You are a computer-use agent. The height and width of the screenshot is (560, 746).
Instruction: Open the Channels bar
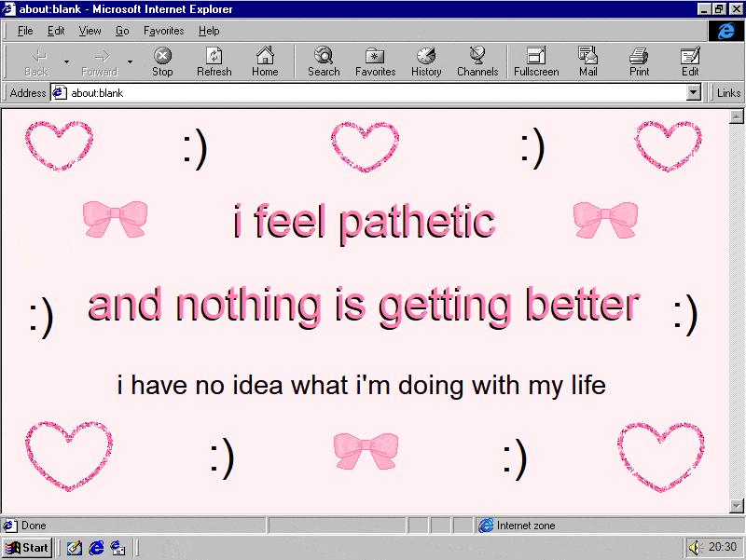point(477,61)
